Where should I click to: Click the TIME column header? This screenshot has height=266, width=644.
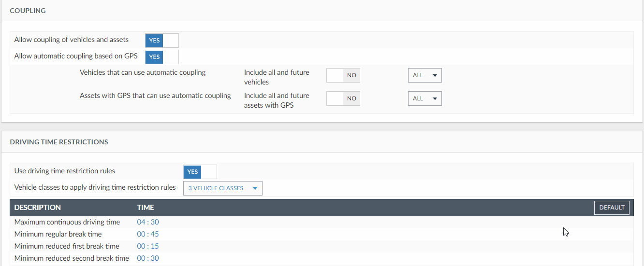pos(145,208)
